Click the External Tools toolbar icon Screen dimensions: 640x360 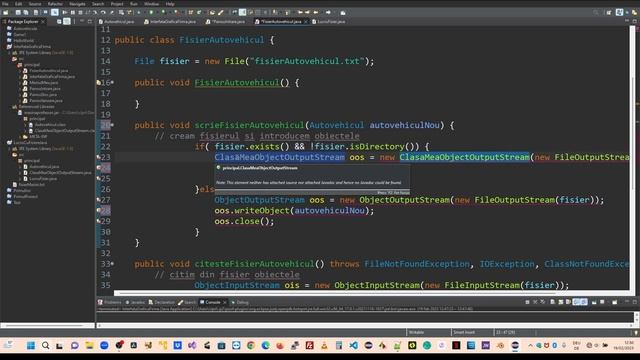177,13
